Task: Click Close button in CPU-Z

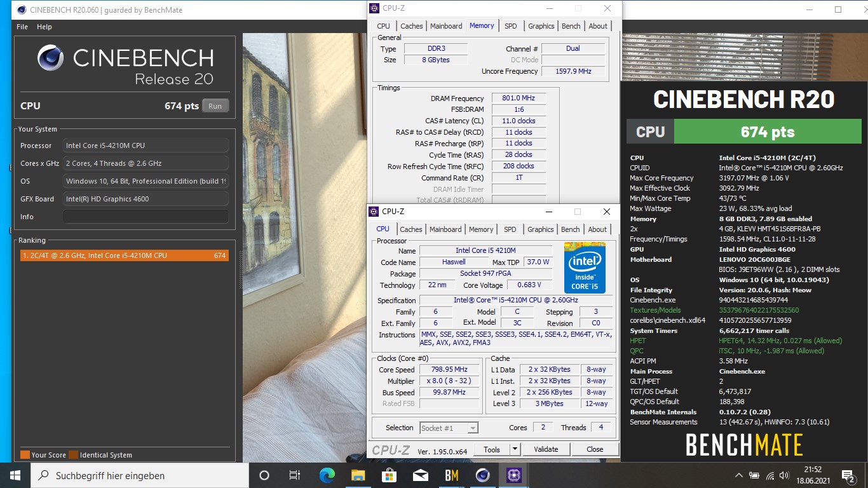Action: (x=595, y=449)
